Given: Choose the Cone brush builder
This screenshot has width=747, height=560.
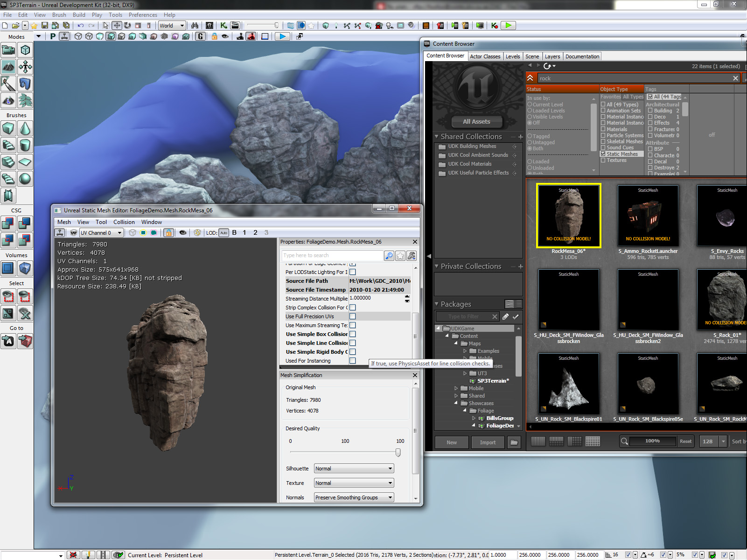Looking at the screenshot, I should tap(25, 128).
